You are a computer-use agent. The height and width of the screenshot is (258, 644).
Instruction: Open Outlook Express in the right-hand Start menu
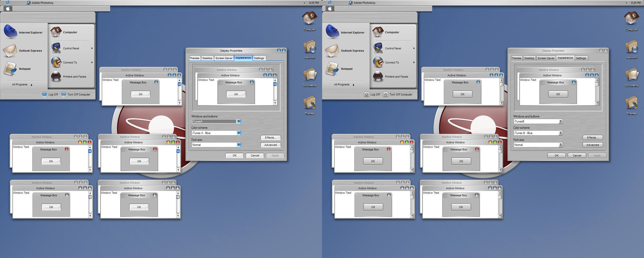345,51
